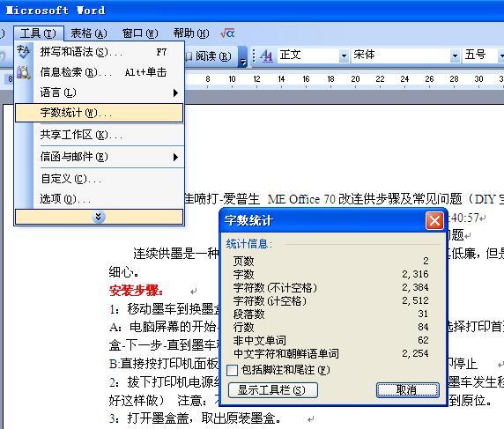504x429 pixels.
Task: Click the research binoculars icon
Action: tap(24, 72)
